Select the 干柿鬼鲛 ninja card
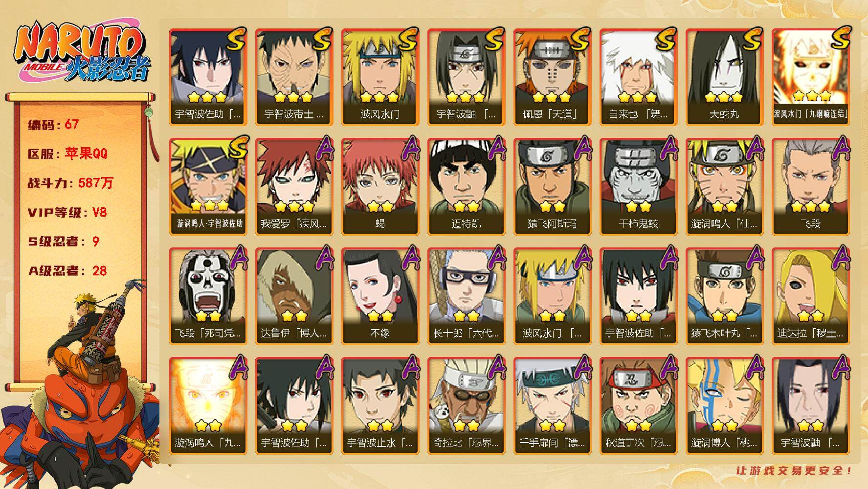Viewport: 868px width, 489px height. (638, 187)
